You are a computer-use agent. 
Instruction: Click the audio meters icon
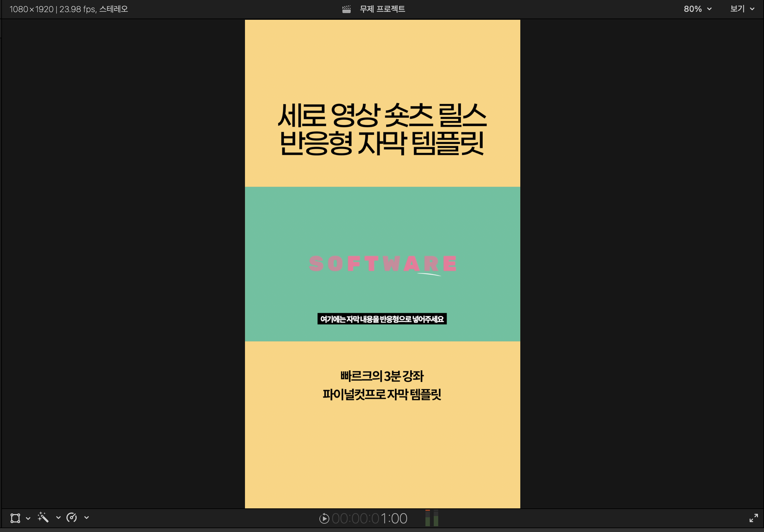pyautogui.click(x=432, y=518)
